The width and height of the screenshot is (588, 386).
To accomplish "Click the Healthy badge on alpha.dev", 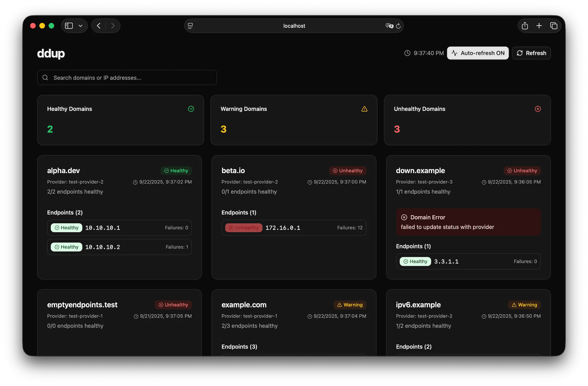I will tap(176, 171).
